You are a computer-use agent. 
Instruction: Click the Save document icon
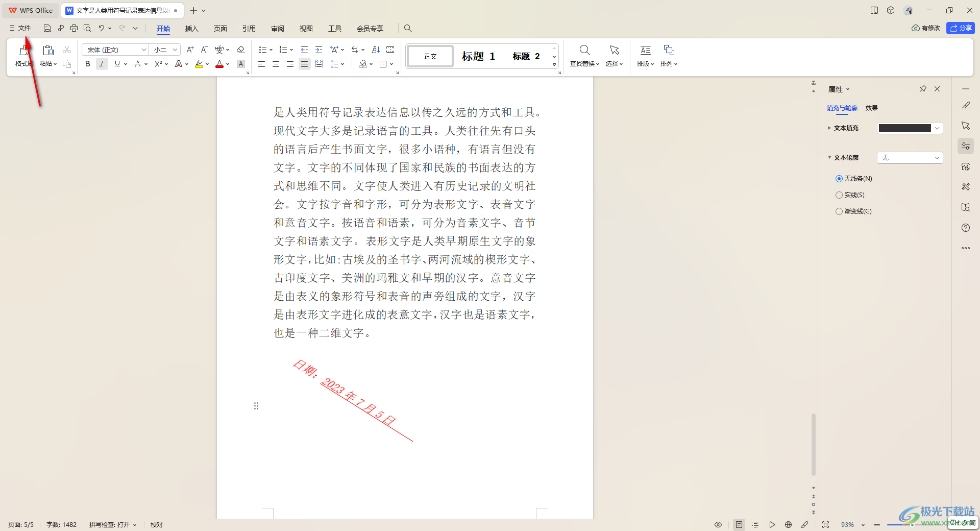point(47,28)
